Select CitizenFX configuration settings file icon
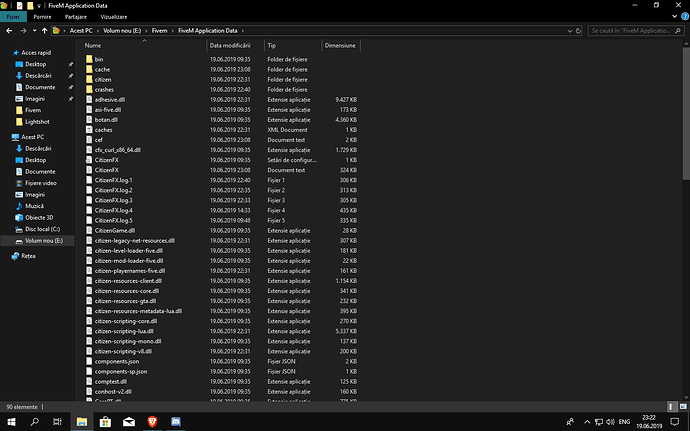This screenshot has width=690, height=431. point(89,160)
